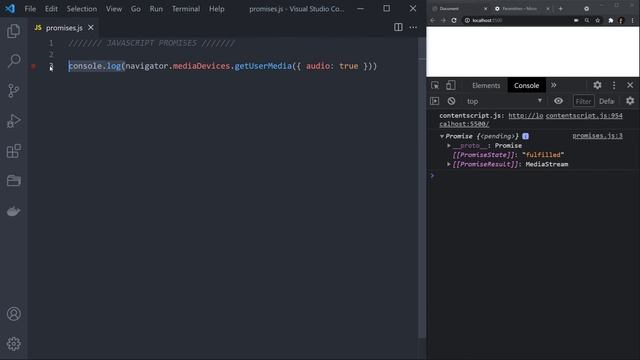
Task: Click the Promise info badge icon
Action: [x=525, y=136]
